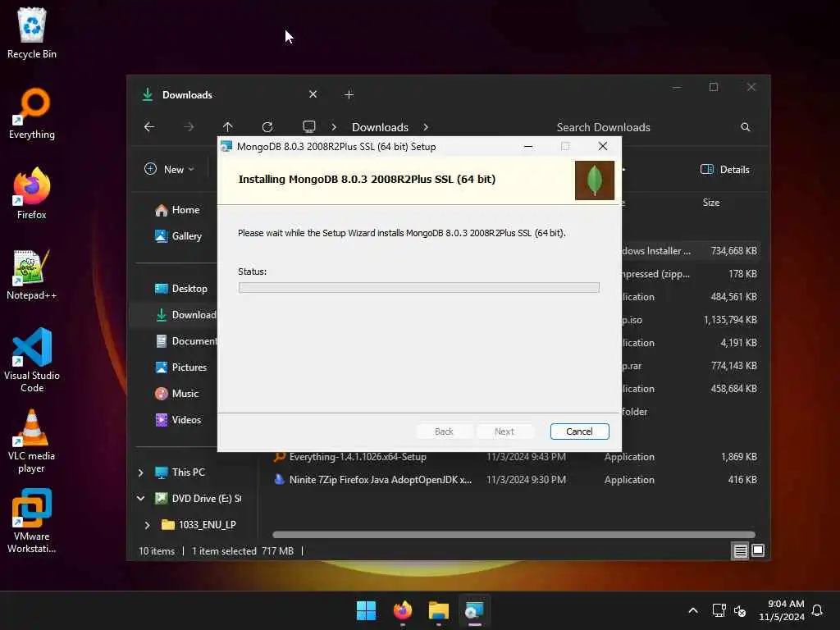Launch Visual Studio Code from the desktop

[32, 360]
